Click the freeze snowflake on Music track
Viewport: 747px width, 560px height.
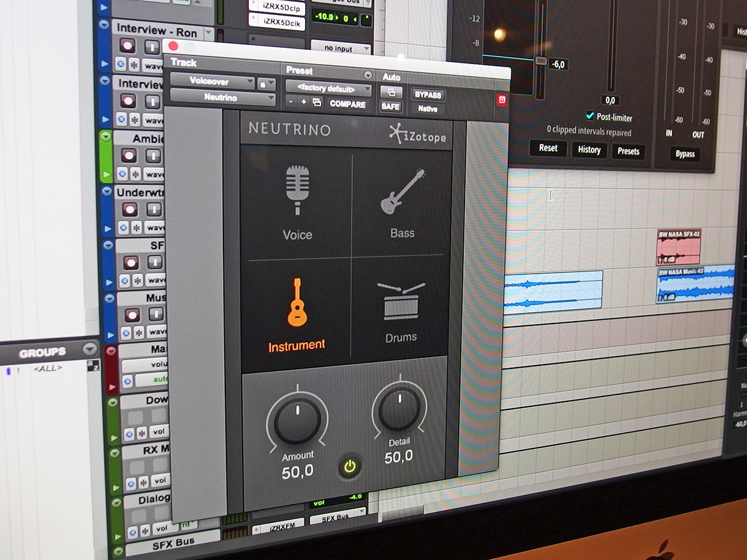138,332
